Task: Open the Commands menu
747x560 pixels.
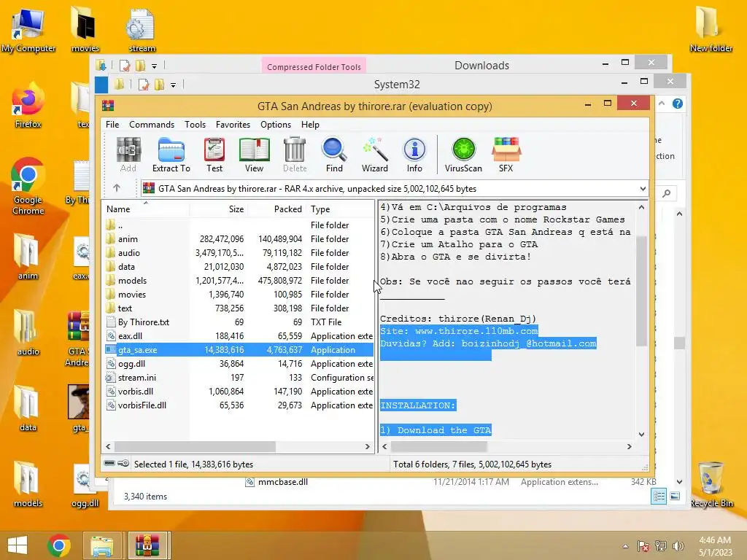Action: pos(152,124)
